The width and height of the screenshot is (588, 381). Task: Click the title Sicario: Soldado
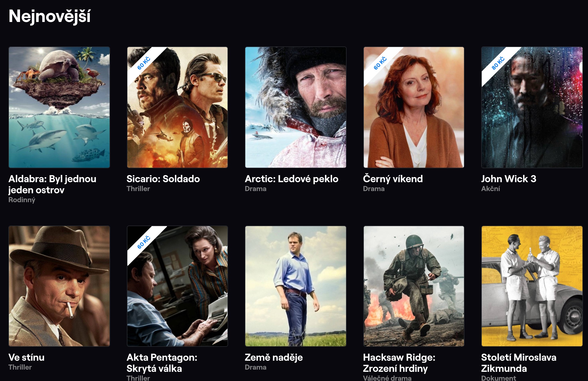pyautogui.click(x=163, y=179)
